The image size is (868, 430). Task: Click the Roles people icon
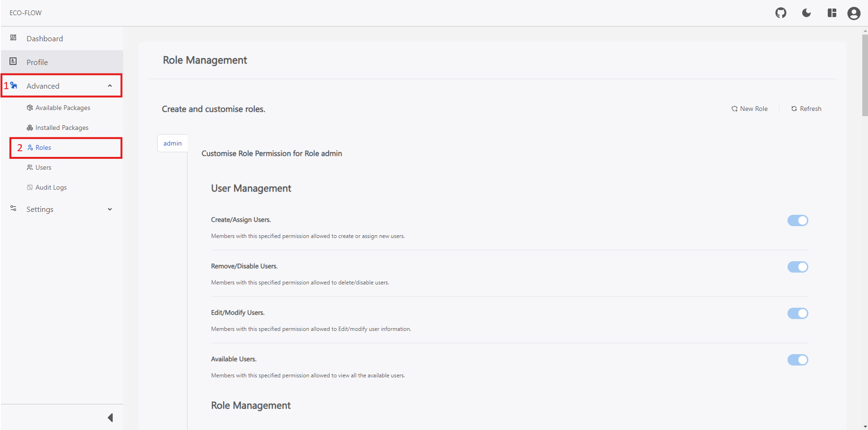click(30, 147)
